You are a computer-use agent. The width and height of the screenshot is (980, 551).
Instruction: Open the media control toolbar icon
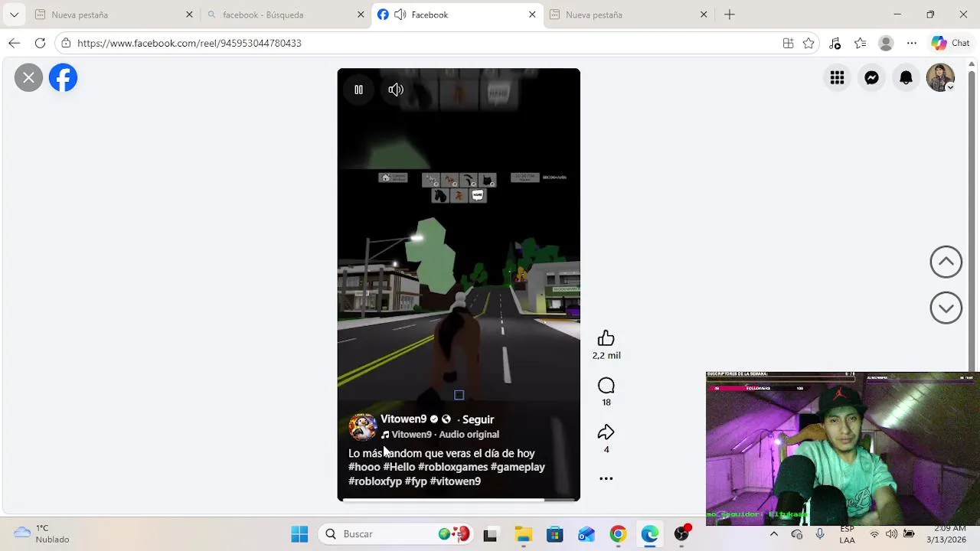click(x=835, y=43)
